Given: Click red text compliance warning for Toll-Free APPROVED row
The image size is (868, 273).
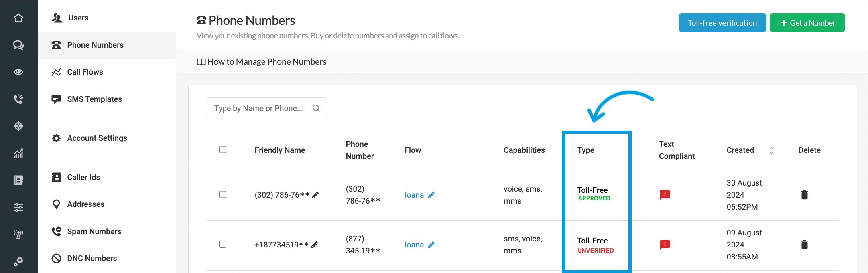Looking at the screenshot, I should (x=665, y=195).
